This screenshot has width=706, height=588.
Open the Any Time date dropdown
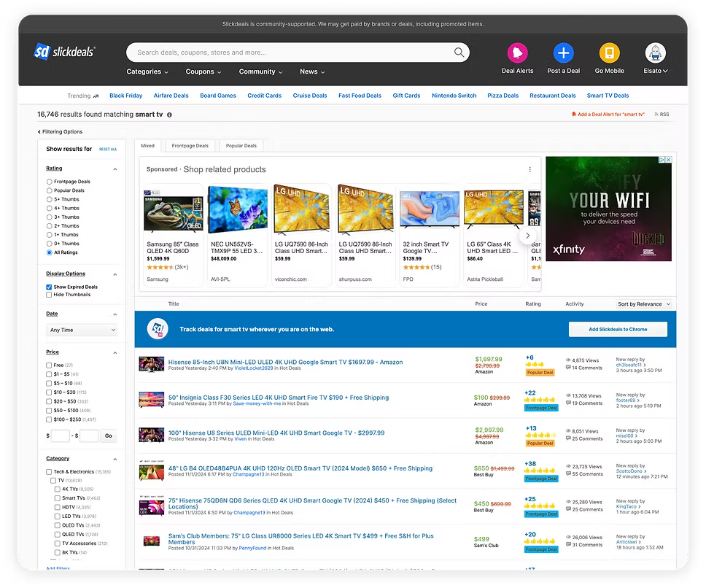point(82,330)
